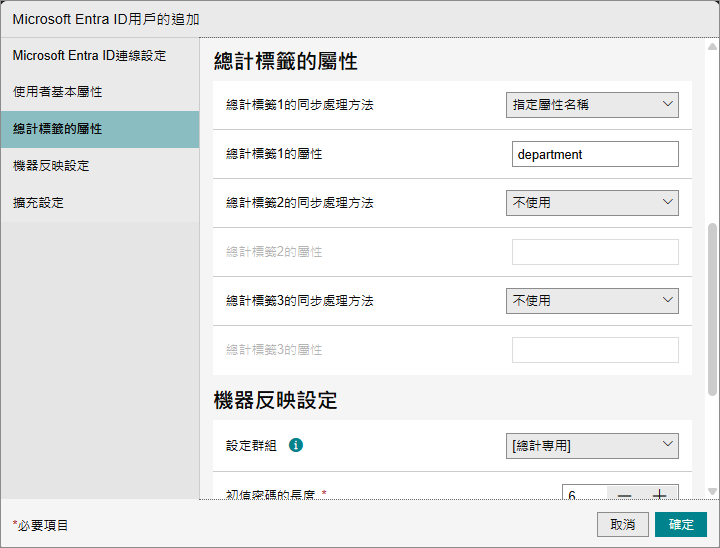This screenshot has width=720, height=548.
Task: Open 總計標籤1的同步處理方法 dropdown
Action: (592, 104)
